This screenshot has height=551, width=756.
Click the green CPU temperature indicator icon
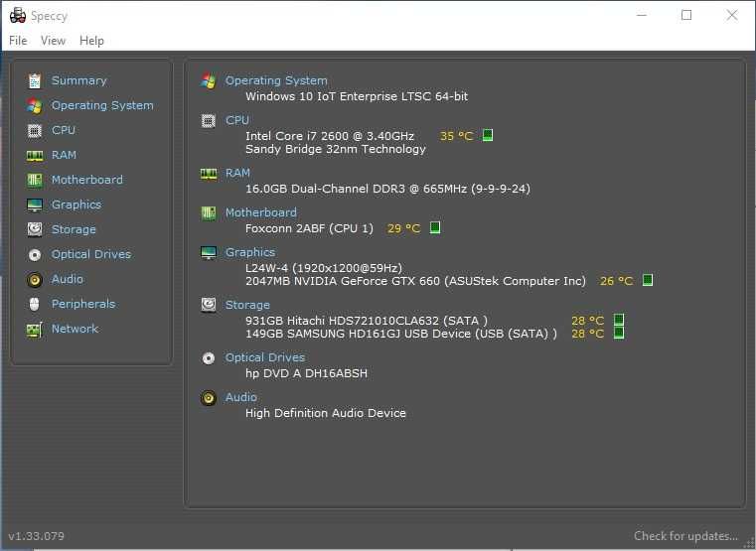click(488, 135)
